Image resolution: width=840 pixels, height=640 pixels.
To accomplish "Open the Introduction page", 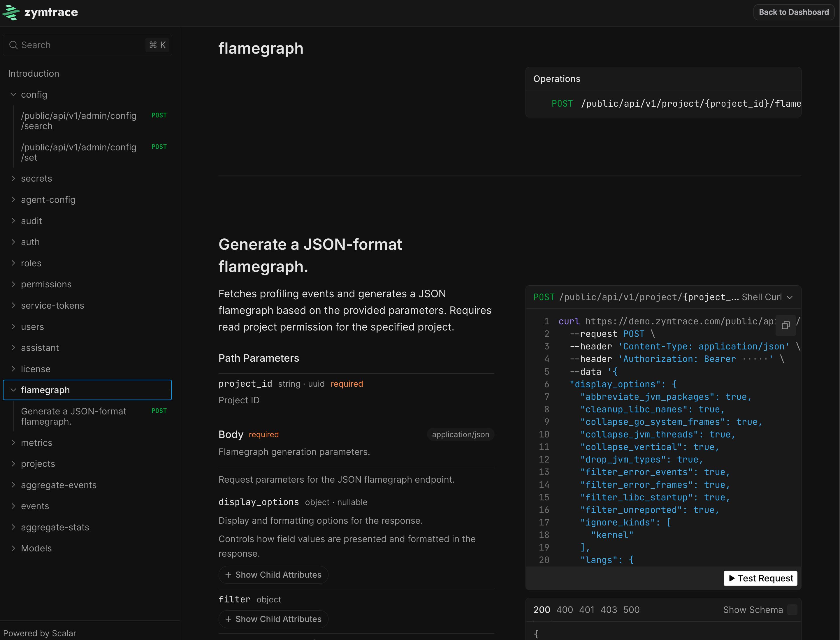I will point(34,73).
